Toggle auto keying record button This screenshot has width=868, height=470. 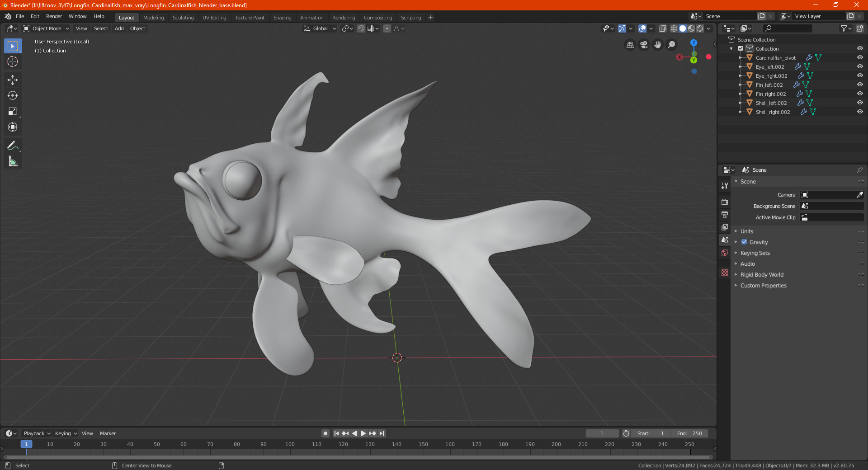point(325,433)
